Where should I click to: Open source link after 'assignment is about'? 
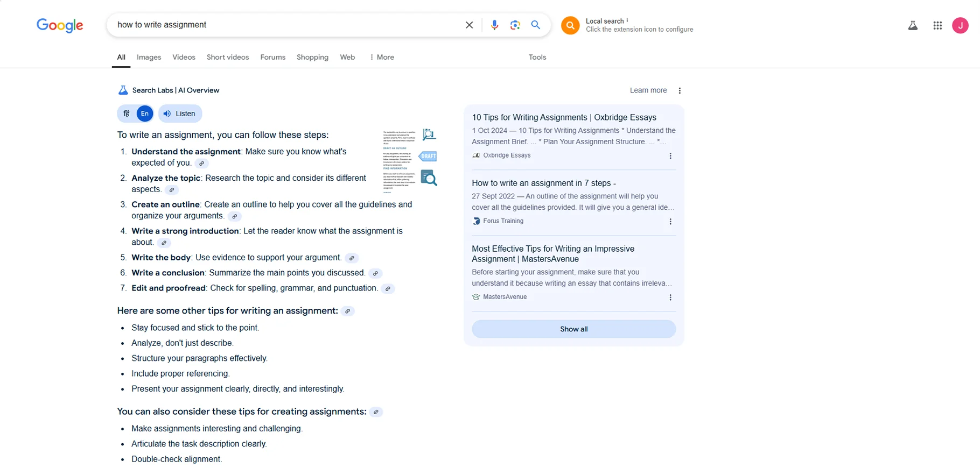point(164,243)
